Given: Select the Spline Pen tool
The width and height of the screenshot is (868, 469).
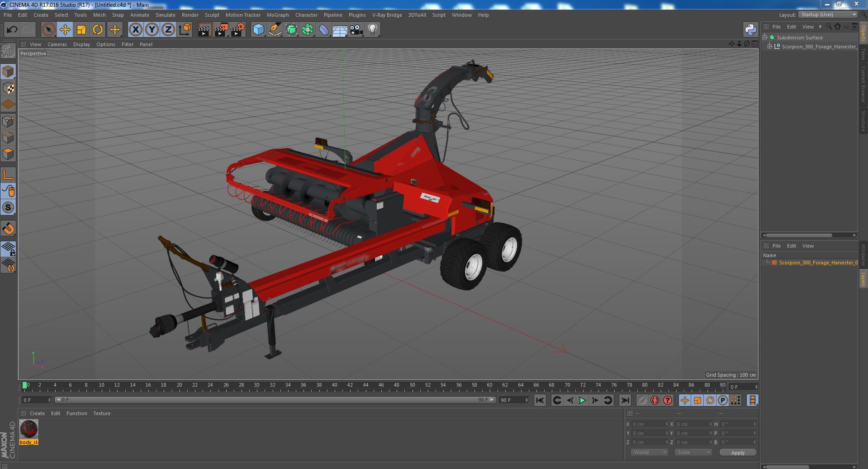Looking at the screenshot, I should 275,30.
